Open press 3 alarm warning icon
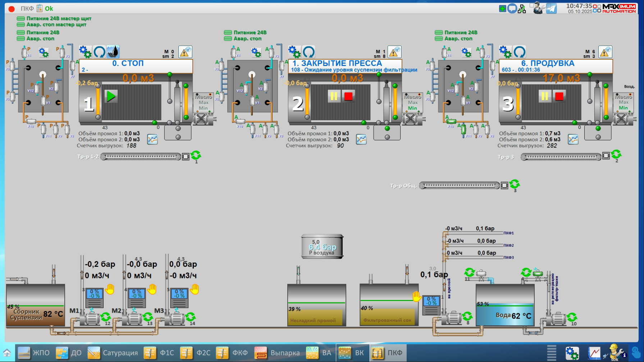Viewport: 644px width, 362px height. click(605, 52)
